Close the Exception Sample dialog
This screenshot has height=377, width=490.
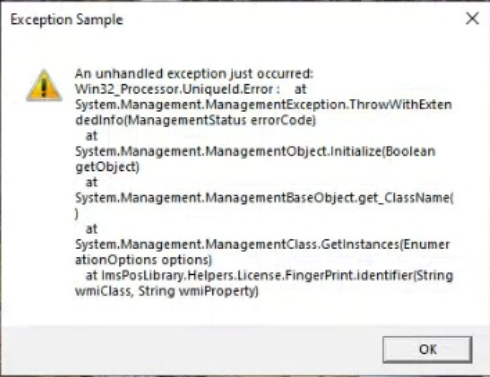point(472,18)
